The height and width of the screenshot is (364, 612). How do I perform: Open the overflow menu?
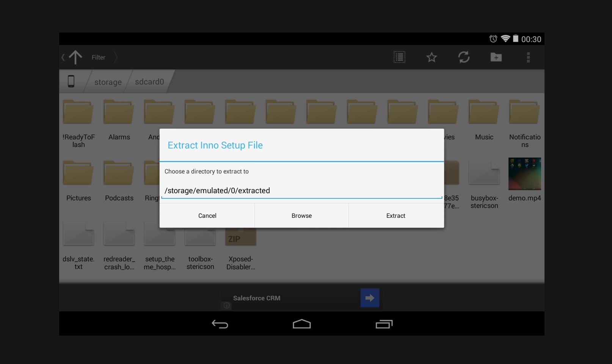pyautogui.click(x=528, y=57)
